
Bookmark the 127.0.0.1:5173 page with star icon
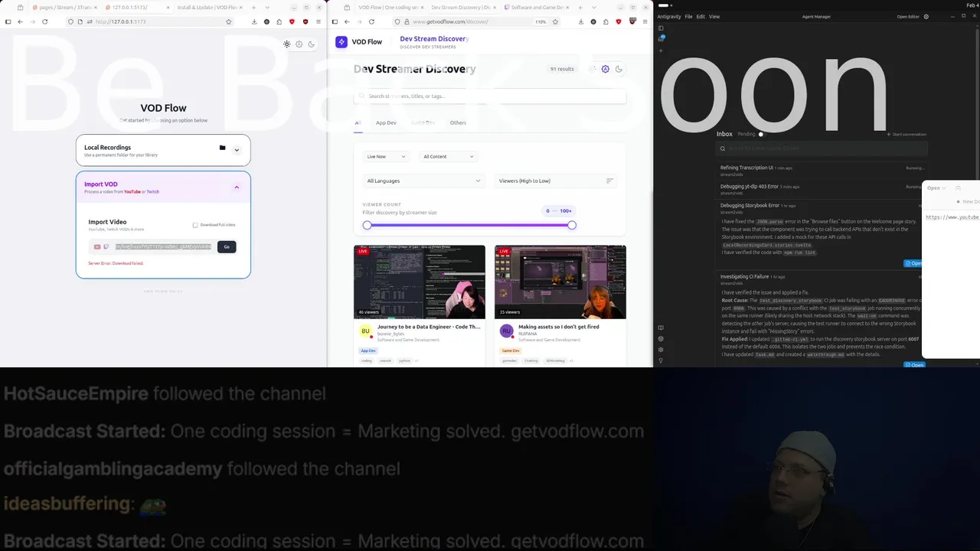tap(228, 21)
